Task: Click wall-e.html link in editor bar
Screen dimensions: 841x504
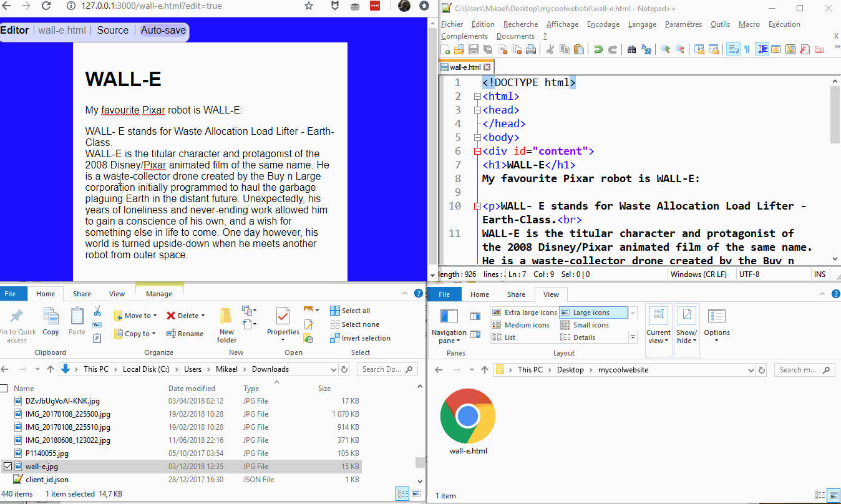Action: [x=62, y=30]
